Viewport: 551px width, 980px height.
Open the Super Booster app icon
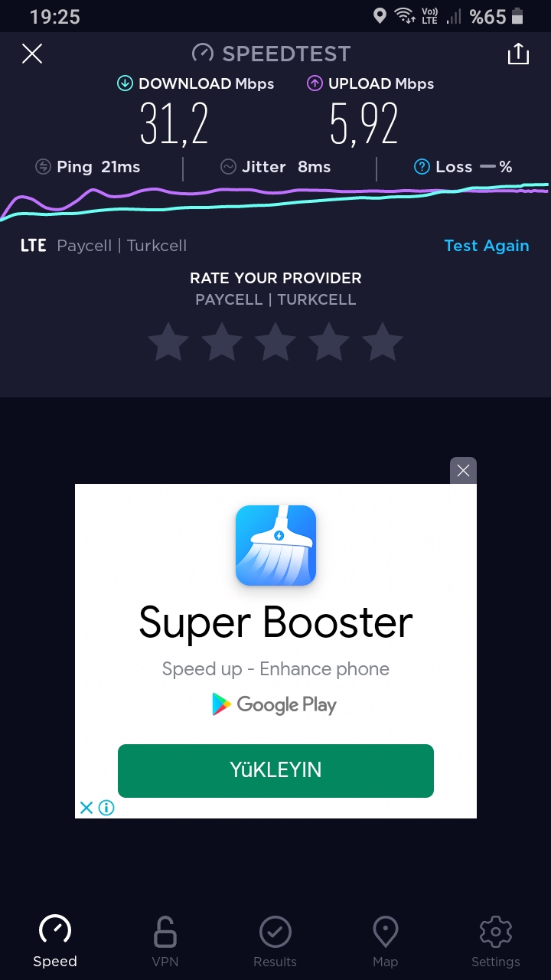coord(275,545)
